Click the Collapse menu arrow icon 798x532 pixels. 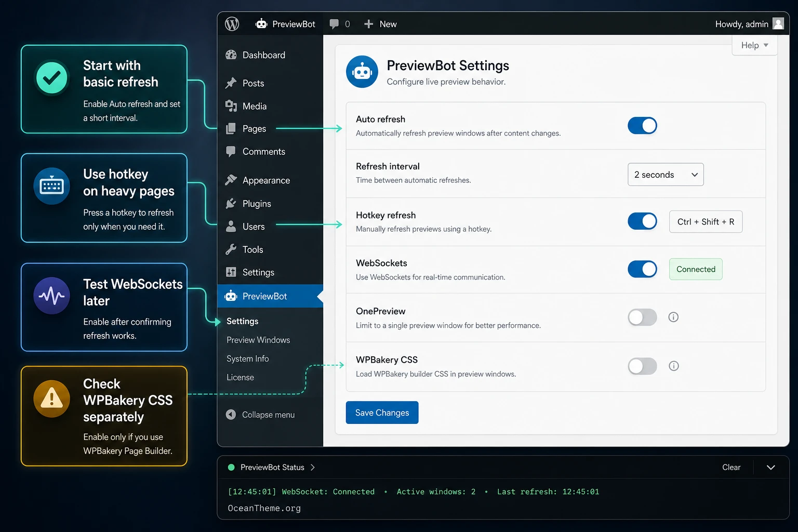tap(231, 415)
